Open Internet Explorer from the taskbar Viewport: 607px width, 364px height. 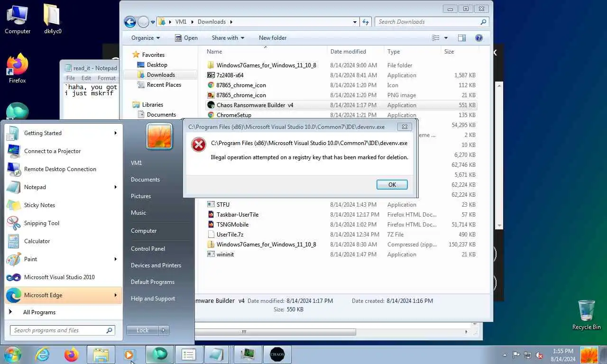42,354
